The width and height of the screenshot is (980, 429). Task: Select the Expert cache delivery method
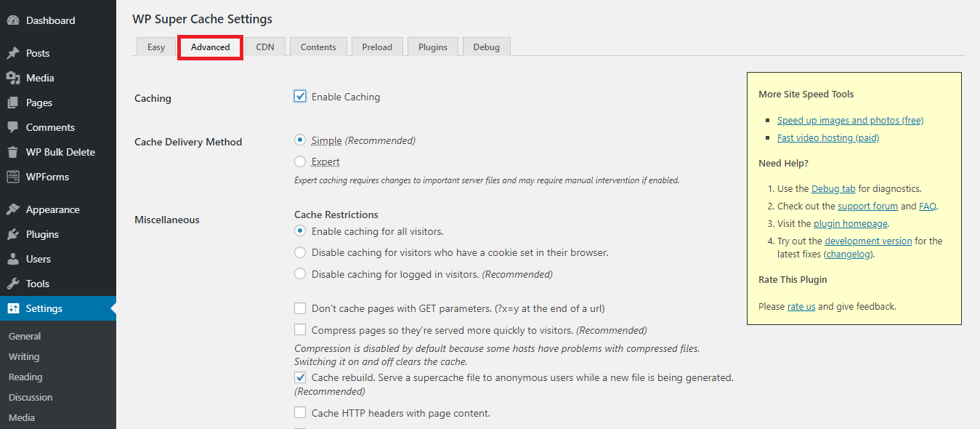300,161
